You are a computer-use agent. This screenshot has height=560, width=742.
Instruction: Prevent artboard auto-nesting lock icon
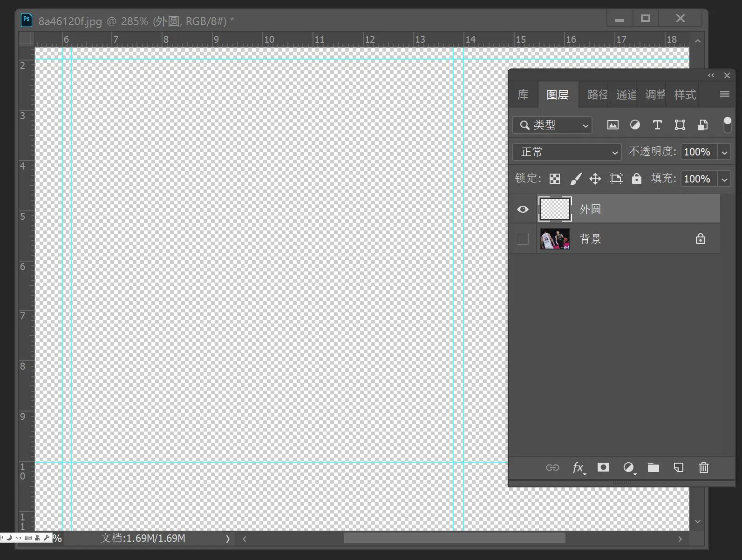(x=616, y=179)
